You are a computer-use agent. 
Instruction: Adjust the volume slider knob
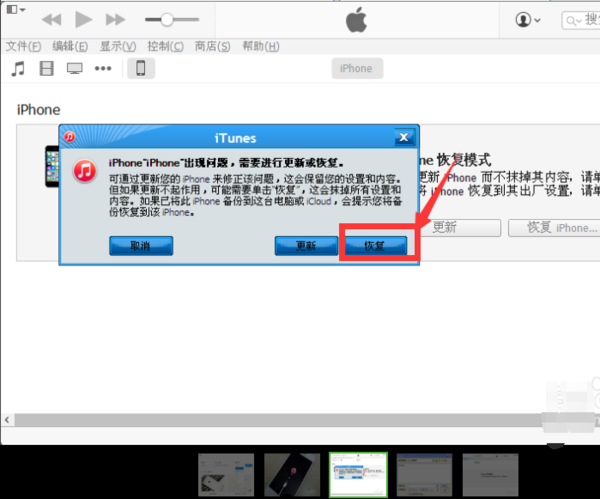click(x=167, y=20)
